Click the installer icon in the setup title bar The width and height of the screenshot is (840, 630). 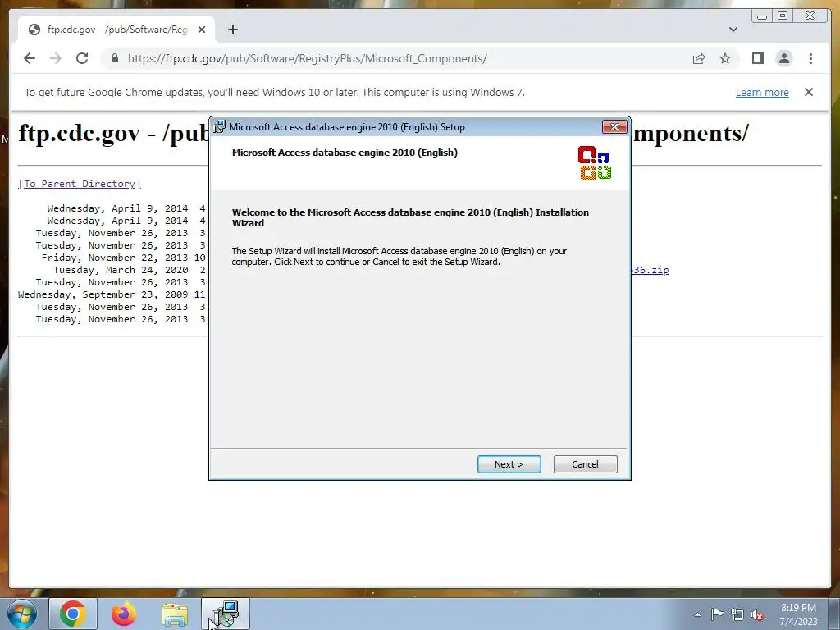(x=219, y=127)
